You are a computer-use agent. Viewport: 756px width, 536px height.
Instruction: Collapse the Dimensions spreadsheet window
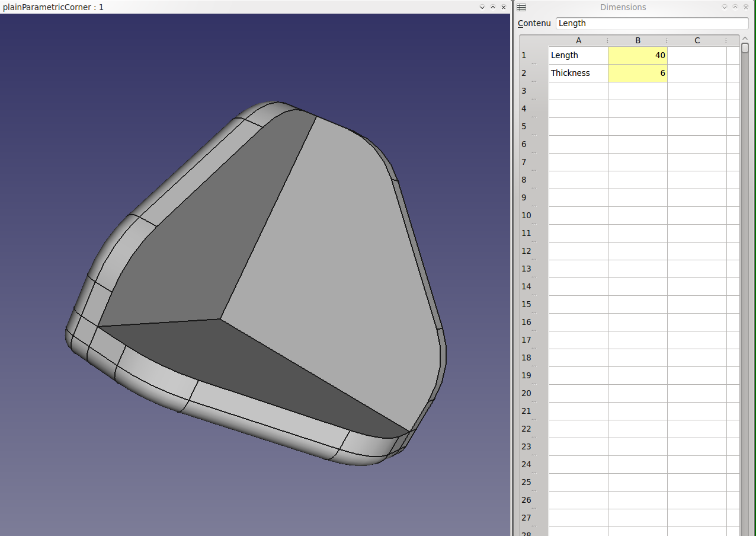pyautogui.click(x=724, y=7)
